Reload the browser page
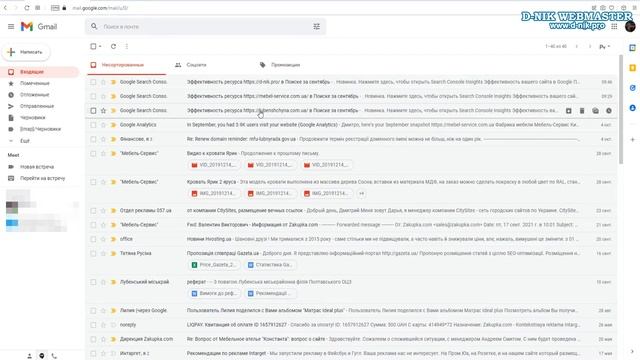The width and height of the screenshot is (640, 360). [x=27, y=8]
